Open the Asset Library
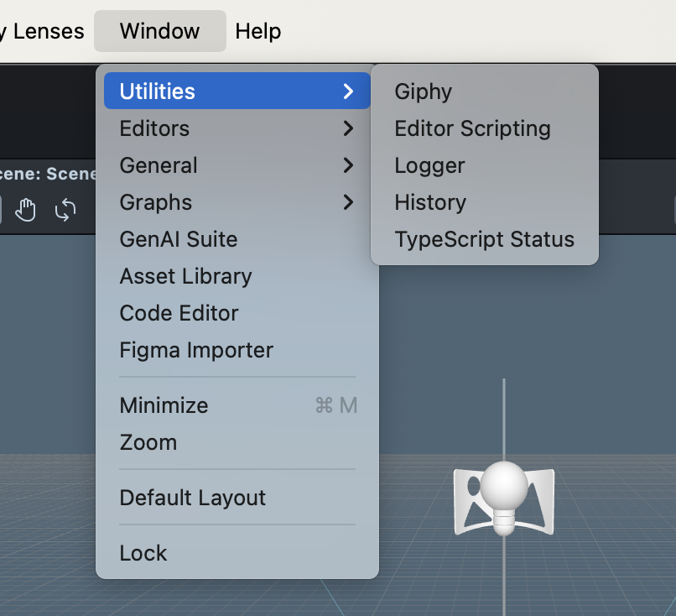Viewport: 676px width, 616px height. tap(185, 276)
